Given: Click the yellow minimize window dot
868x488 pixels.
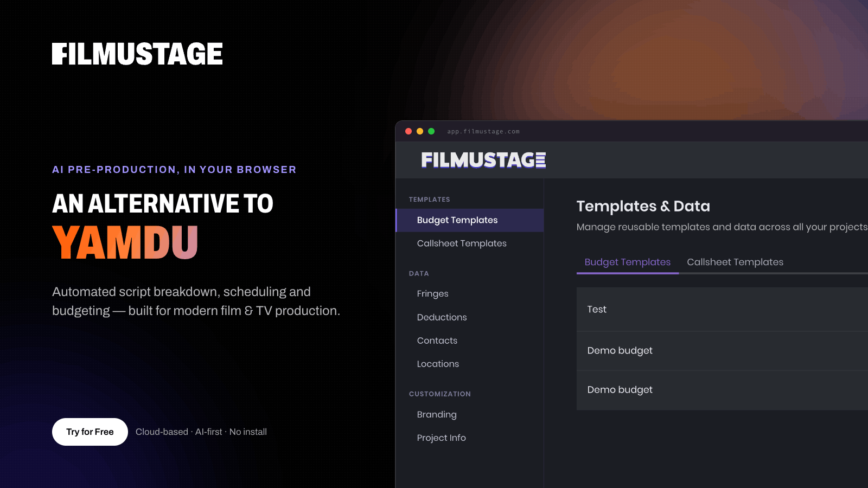Looking at the screenshot, I should point(420,131).
